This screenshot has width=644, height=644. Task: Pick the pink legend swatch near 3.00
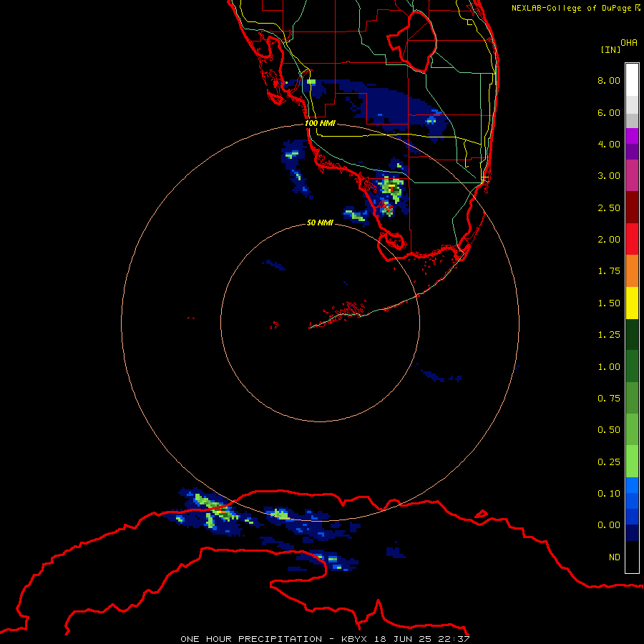click(x=632, y=175)
